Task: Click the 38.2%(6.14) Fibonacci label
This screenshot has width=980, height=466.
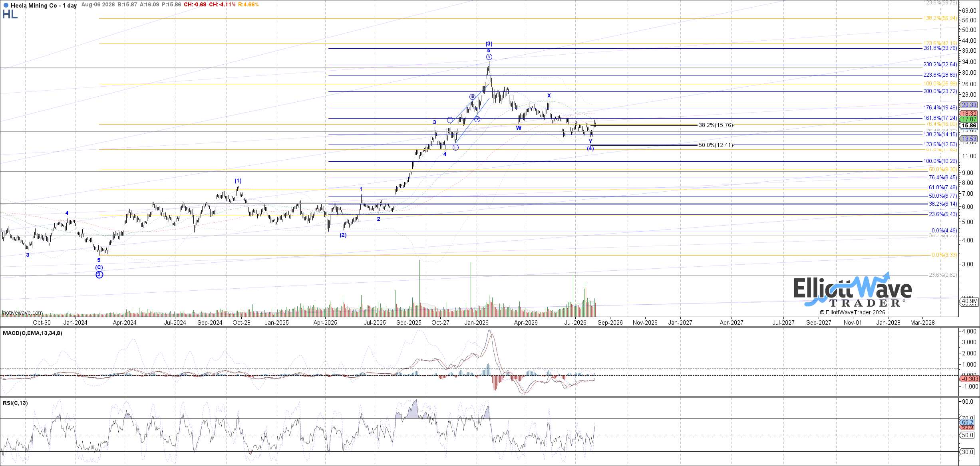Action: pyautogui.click(x=943, y=204)
